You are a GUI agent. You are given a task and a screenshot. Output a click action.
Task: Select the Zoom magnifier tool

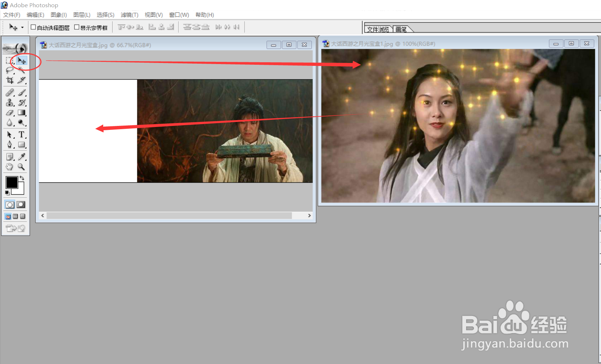22,167
